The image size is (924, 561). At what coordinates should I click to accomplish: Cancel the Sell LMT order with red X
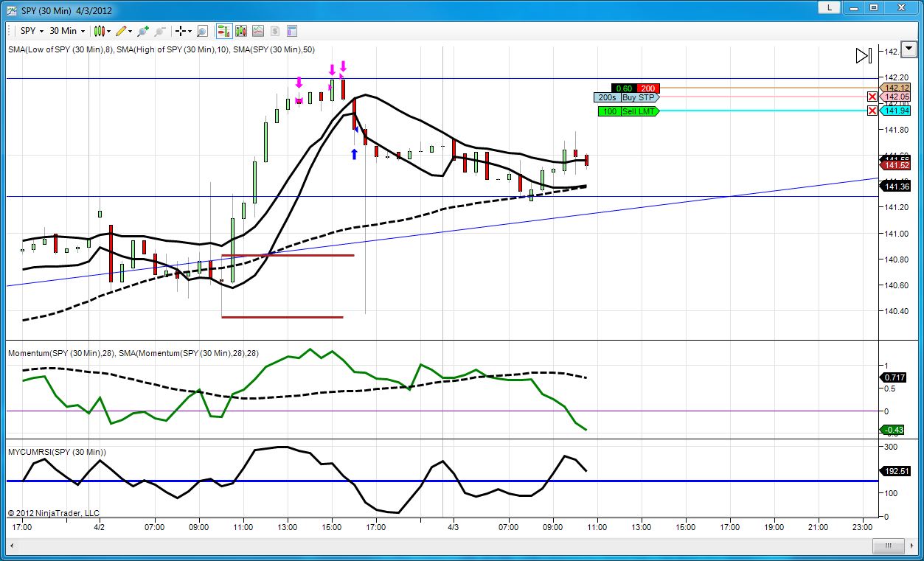pyautogui.click(x=872, y=111)
